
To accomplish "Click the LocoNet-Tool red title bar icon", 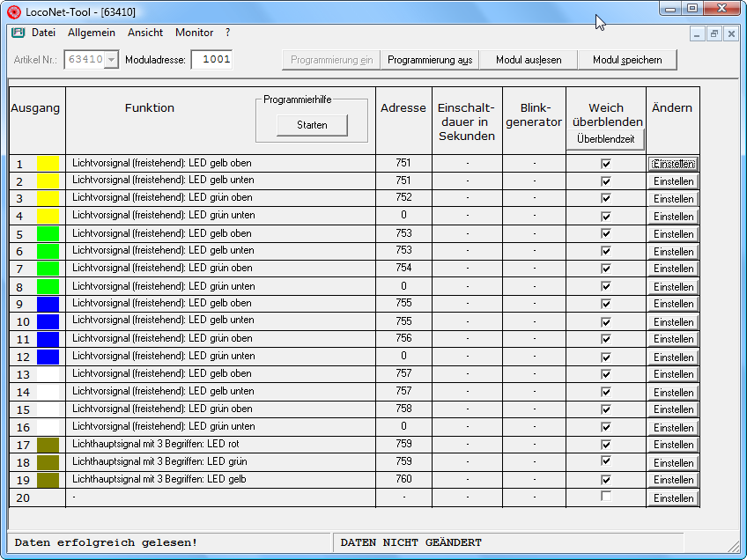I will click(14, 12).
